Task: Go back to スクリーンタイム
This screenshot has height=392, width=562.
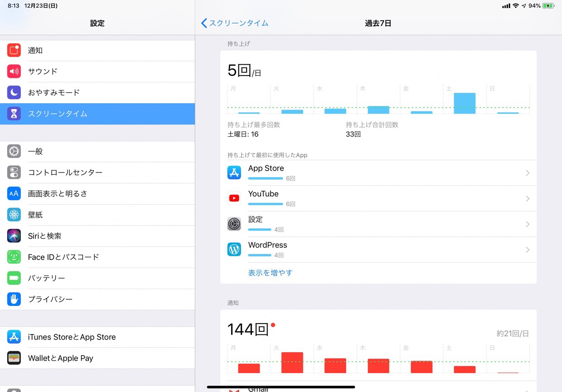Action: [235, 23]
